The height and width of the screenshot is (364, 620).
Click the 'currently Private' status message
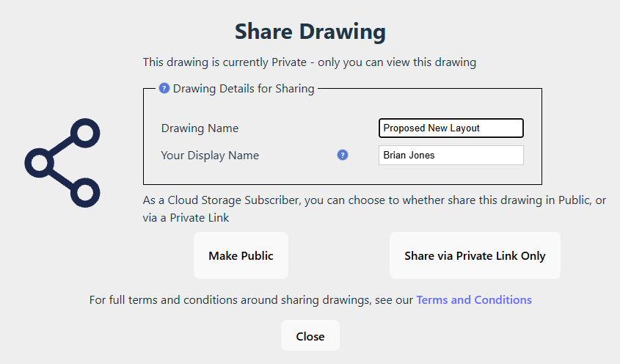(309, 62)
